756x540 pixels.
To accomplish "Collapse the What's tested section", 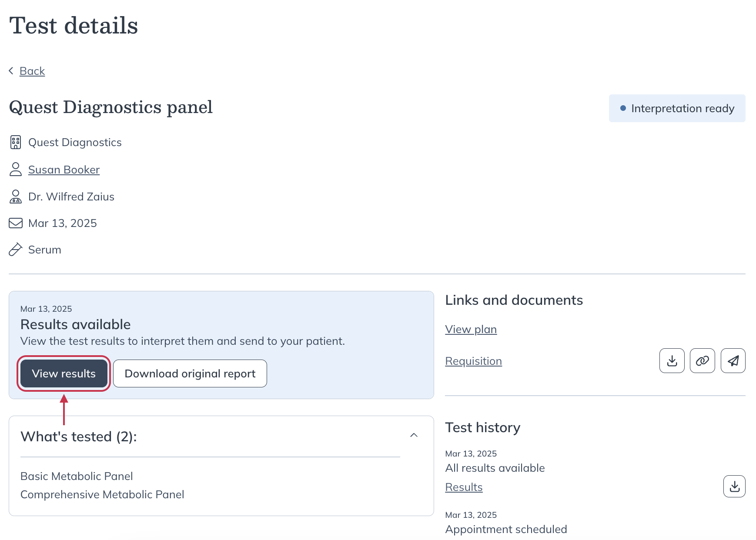I will point(414,435).
